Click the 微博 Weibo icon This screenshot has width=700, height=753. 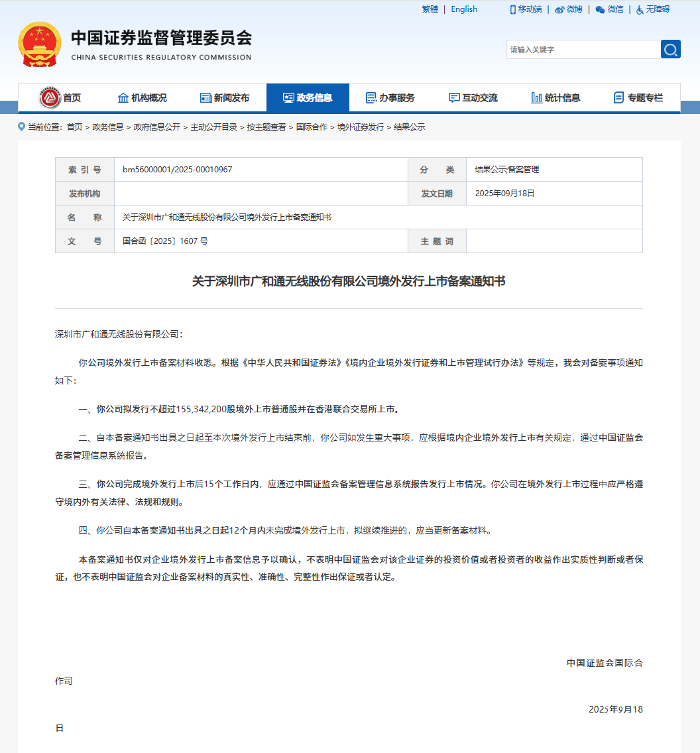[x=559, y=9]
